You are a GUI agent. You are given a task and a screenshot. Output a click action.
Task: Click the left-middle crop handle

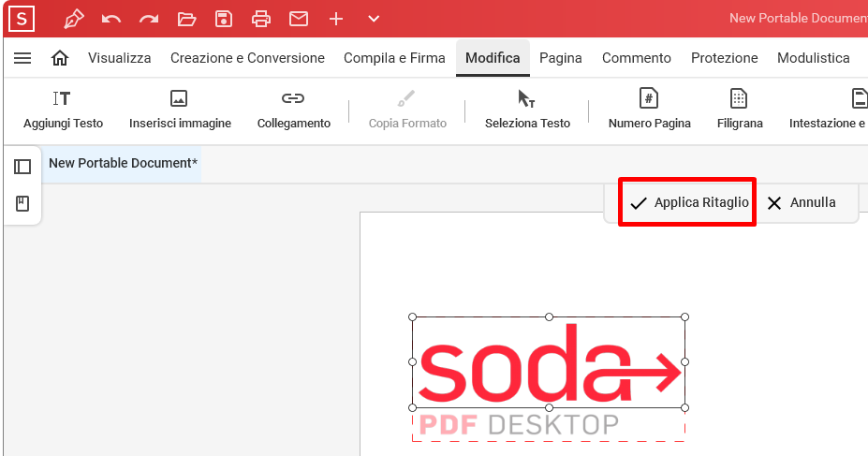click(412, 362)
